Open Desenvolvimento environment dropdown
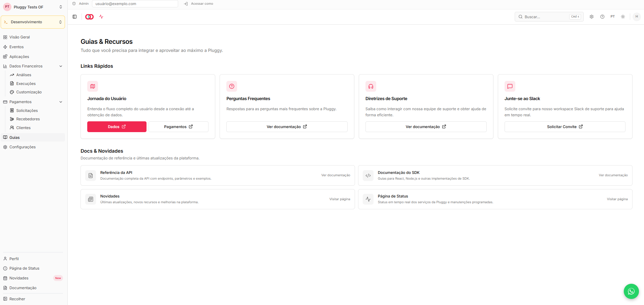The height and width of the screenshot is (305, 644). (33, 22)
